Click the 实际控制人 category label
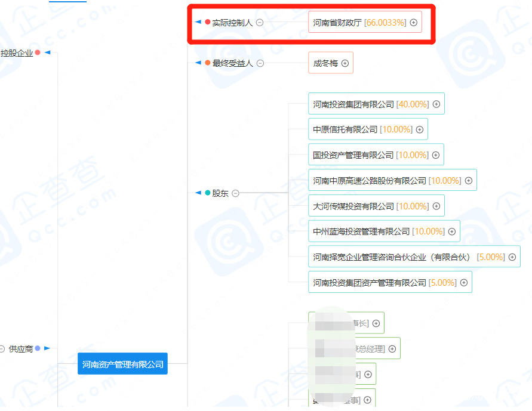 (232, 23)
